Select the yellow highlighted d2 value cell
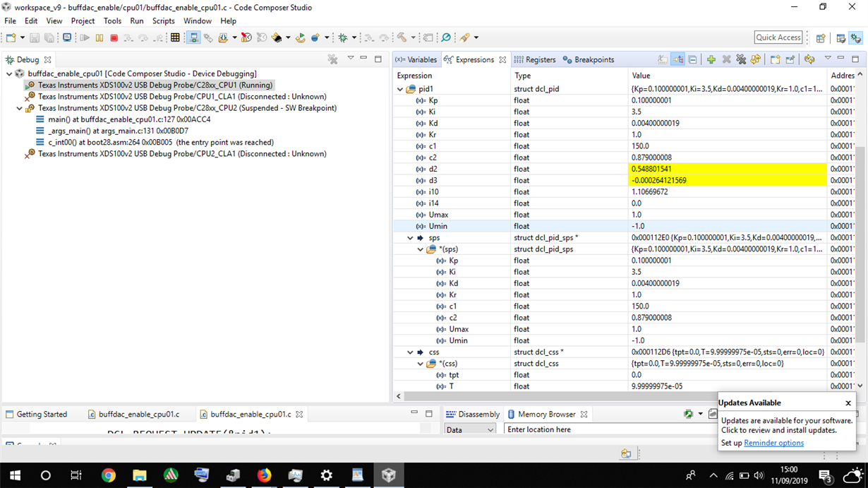 tap(727, 169)
